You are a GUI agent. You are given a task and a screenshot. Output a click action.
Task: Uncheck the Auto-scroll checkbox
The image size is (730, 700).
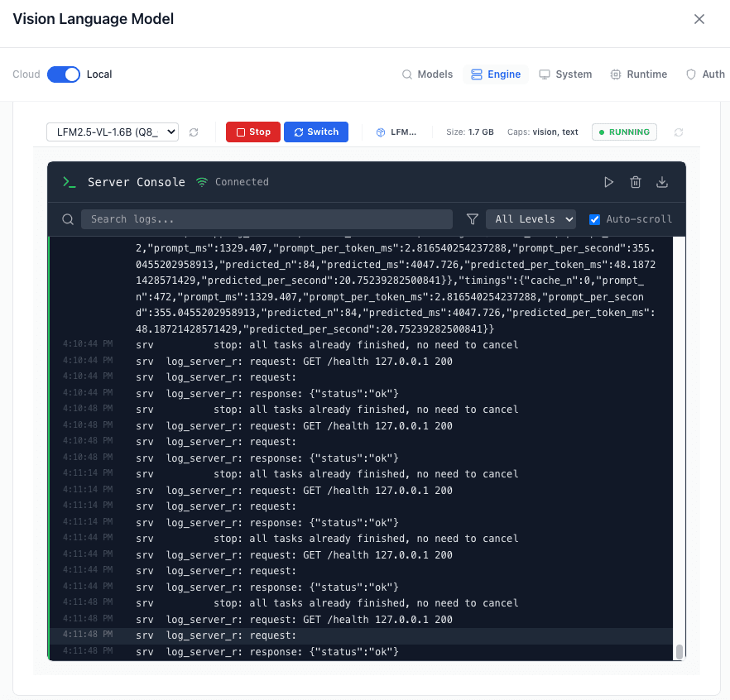click(594, 219)
